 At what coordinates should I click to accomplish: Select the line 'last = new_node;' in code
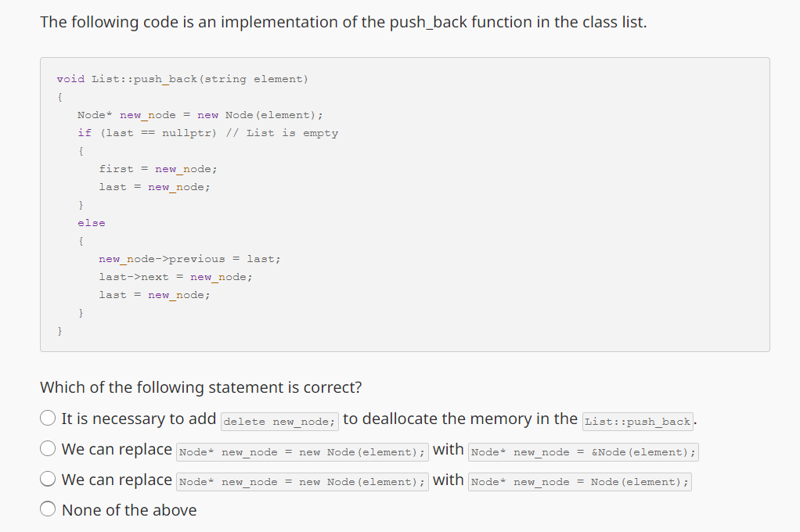click(155, 186)
